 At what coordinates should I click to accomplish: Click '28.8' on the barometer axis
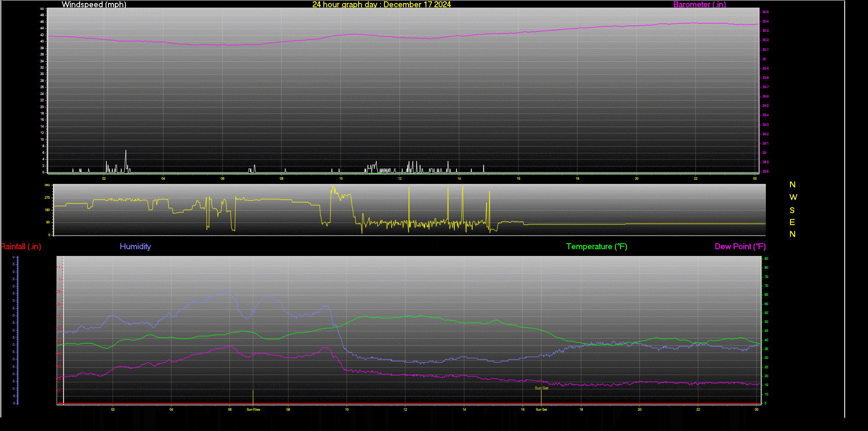tap(765, 171)
